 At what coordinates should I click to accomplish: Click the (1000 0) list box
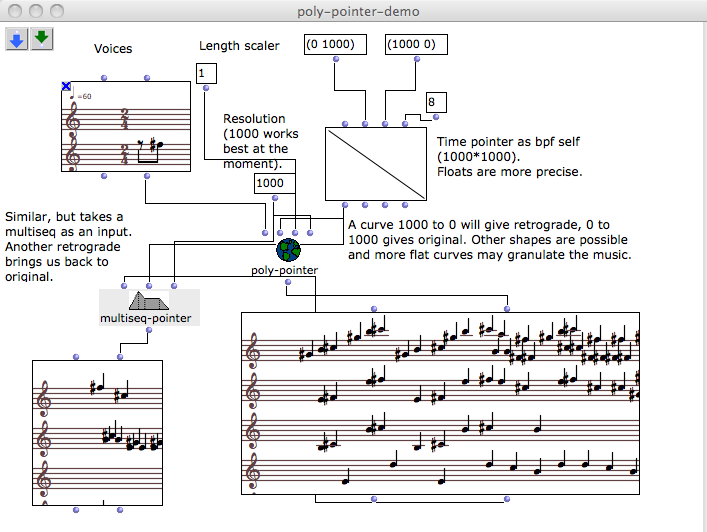click(414, 44)
